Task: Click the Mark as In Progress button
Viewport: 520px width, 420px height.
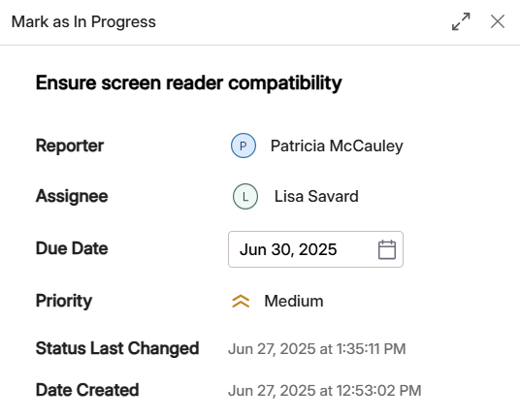Action: click(83, 22)
